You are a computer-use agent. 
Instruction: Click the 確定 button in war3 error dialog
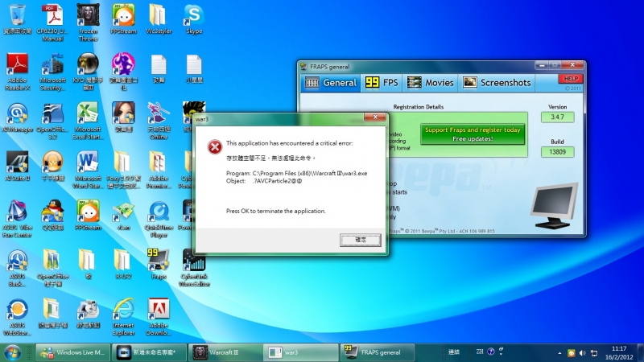tap(360, 240)
